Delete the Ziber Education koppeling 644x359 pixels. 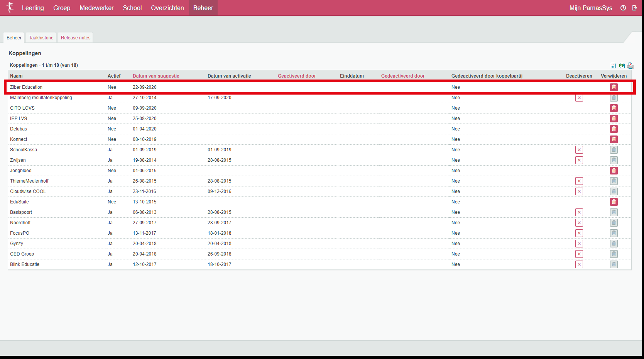point(614,87)
